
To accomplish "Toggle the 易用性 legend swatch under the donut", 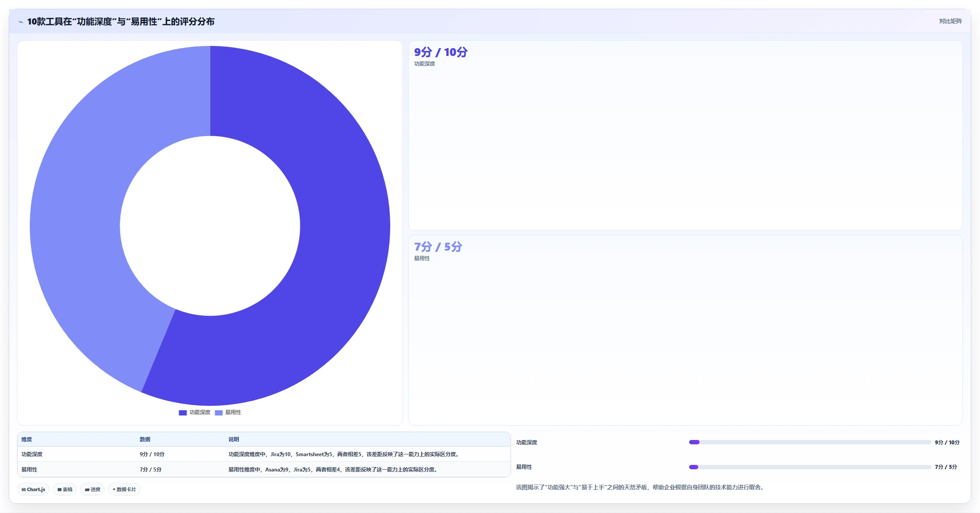I will pyautogui.click(x=219, y=412).
